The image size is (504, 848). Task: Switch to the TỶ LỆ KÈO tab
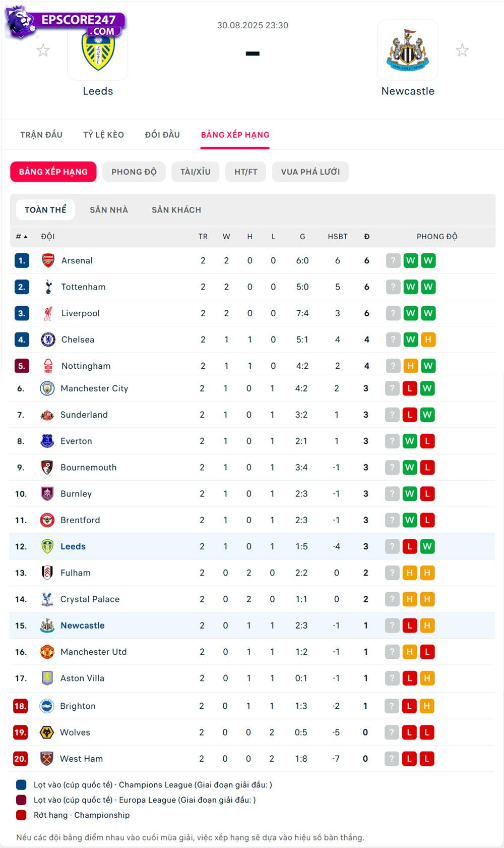103,135
